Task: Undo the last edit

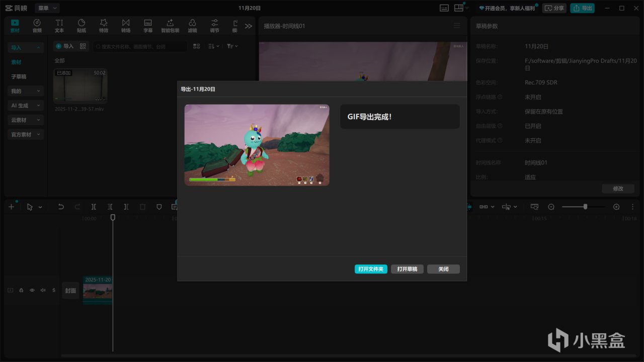Action: point(61,207)
